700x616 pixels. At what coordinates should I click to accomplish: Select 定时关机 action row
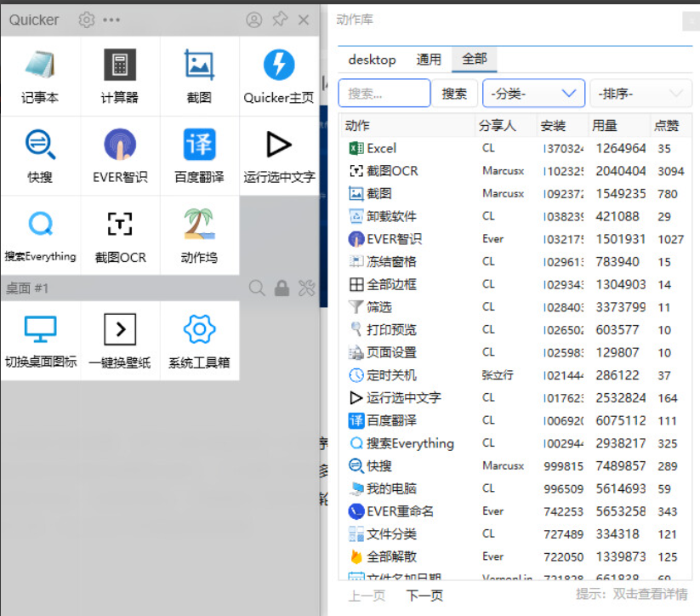[x=516, y=375]
